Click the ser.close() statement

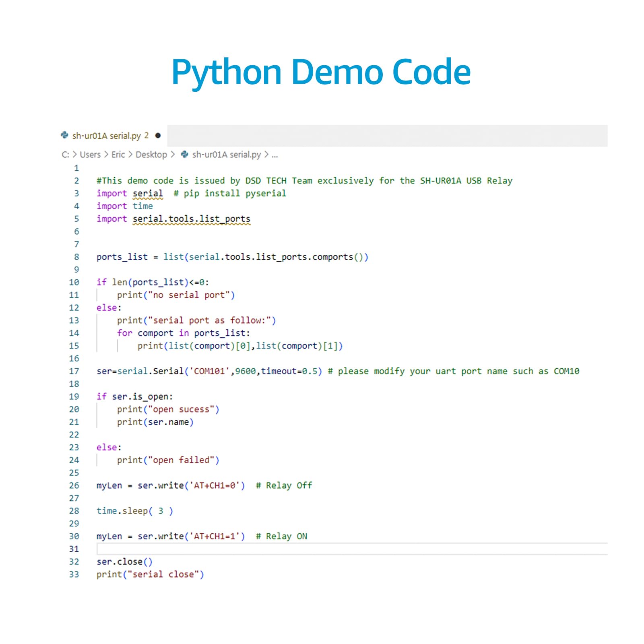[x=124, y=561]
